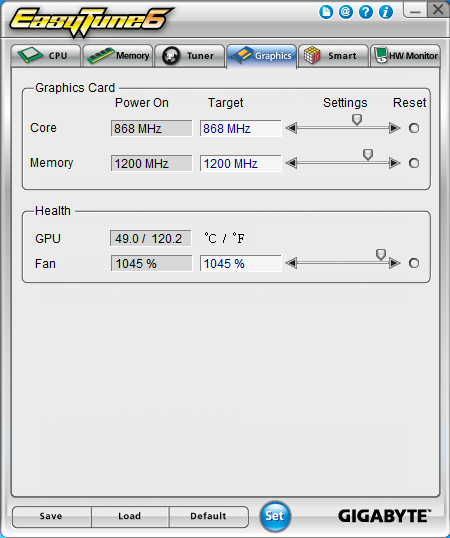450x538 pixels.
Task: Click the @ email icon in title bar
Action: click(x=346, y=12)
